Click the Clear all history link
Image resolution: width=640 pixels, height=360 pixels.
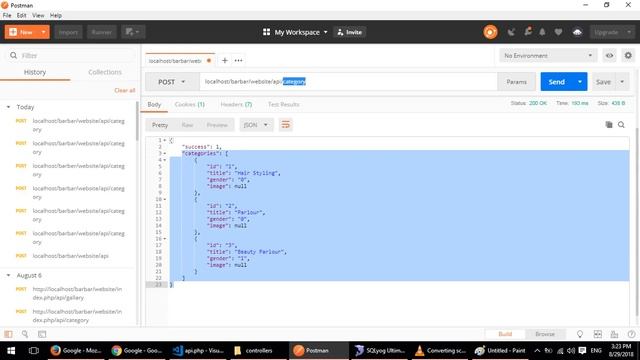click(124, 90)
